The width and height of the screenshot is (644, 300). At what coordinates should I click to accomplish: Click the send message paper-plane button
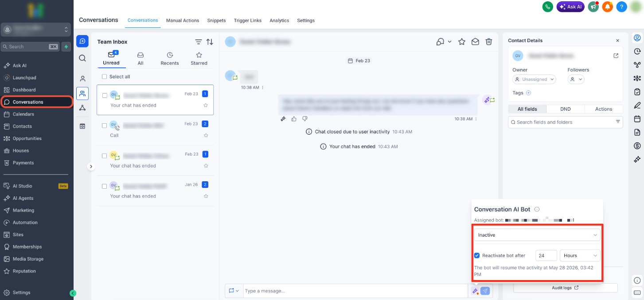485,291
